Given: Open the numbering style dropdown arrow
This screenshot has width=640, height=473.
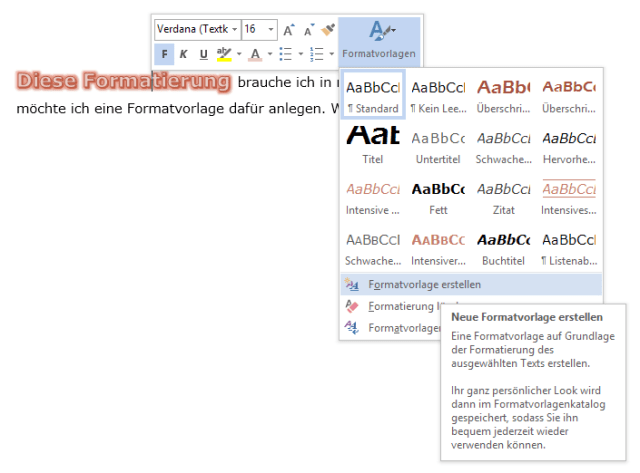Looking at the screenshot, I should (x=331, y=54).
